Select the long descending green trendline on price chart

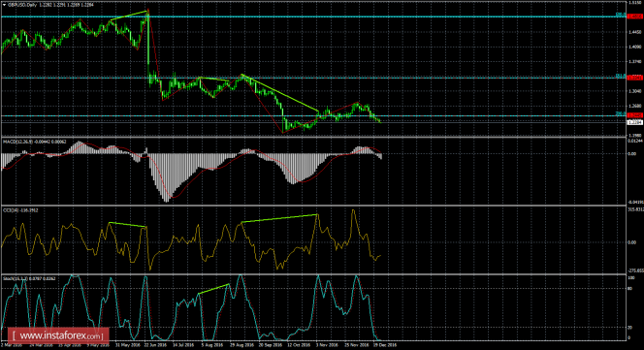280,93
